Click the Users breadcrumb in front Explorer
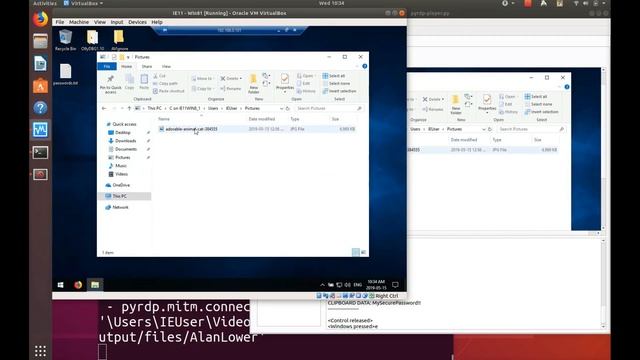 pyautogui.click(x=213, y=108)
